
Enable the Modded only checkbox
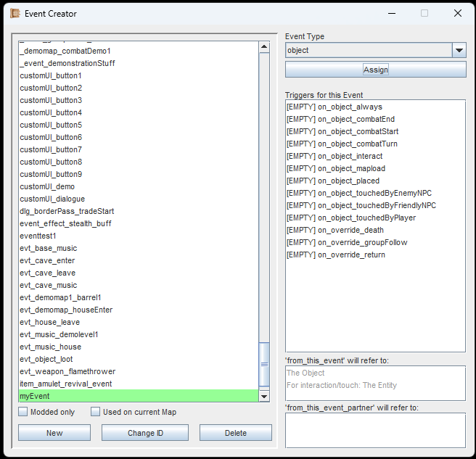point(23,412)
